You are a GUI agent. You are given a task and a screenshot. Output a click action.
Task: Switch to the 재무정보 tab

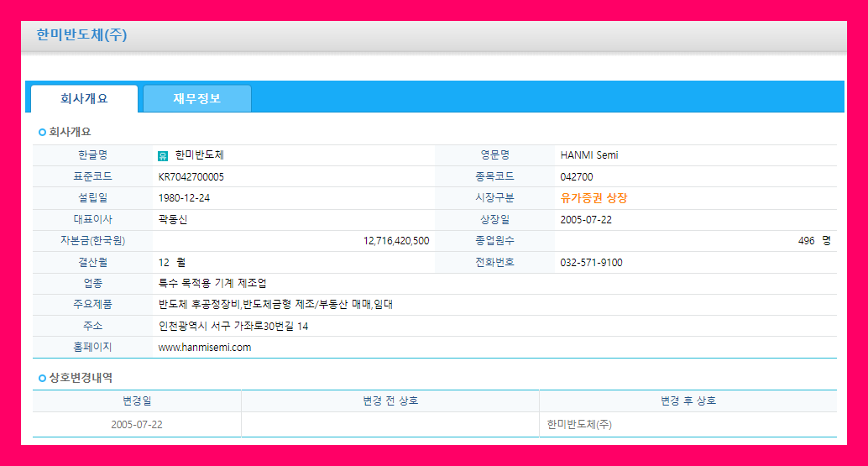[x=197, y=98]
